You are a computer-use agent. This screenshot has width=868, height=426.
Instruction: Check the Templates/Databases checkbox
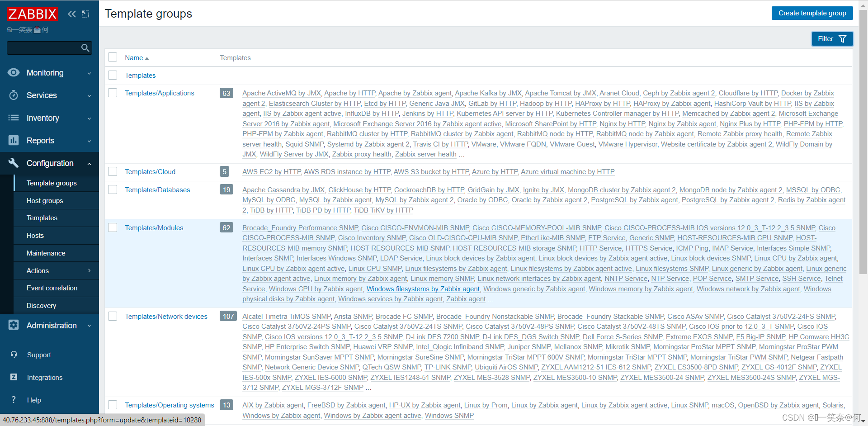[x=113, y=189]
